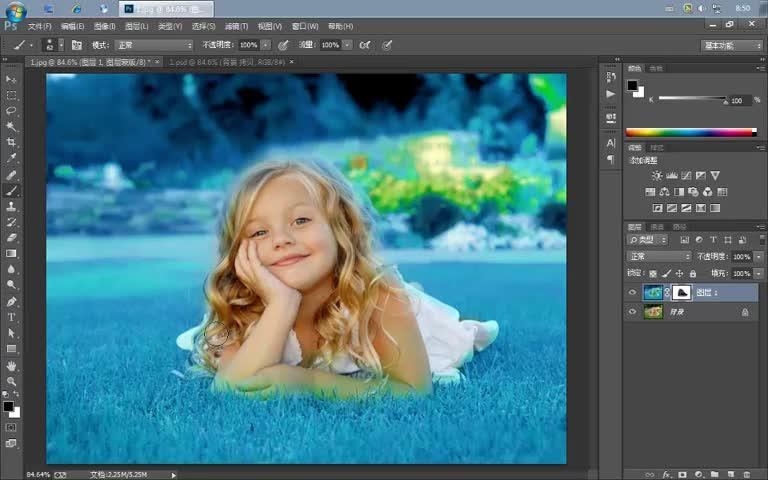768x480 pixels.
Task: Open the brush preset picker arrow
Action: [61, 45]
